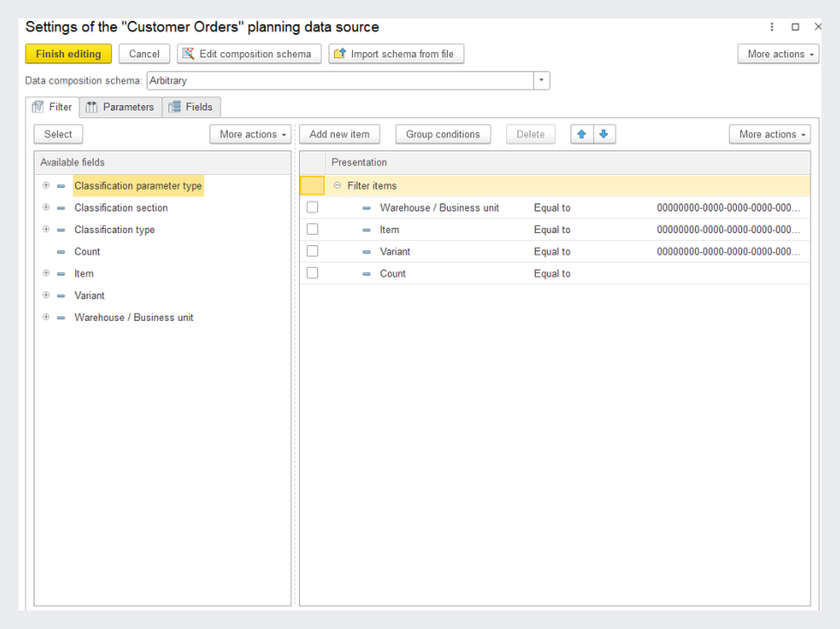840x629 pixels.
Task: Enable the Warehouse / Business unit filter checkbox
Action: 312,208
